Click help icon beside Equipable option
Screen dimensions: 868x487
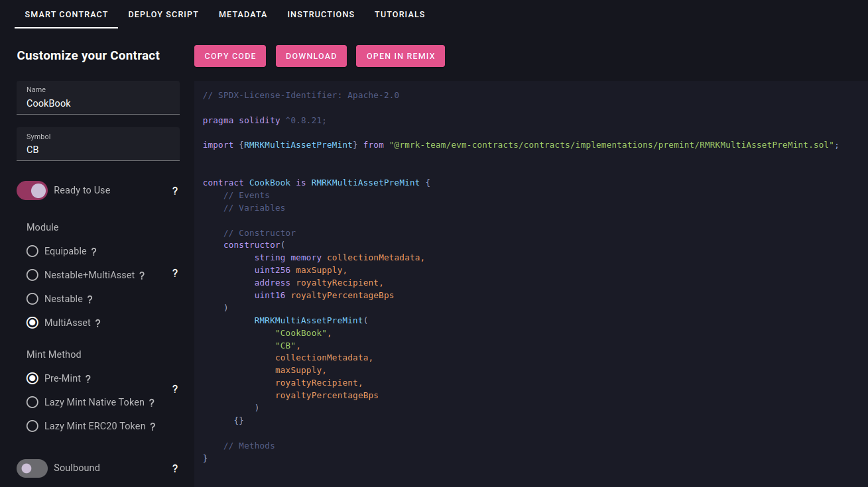(x=94, y=252)
